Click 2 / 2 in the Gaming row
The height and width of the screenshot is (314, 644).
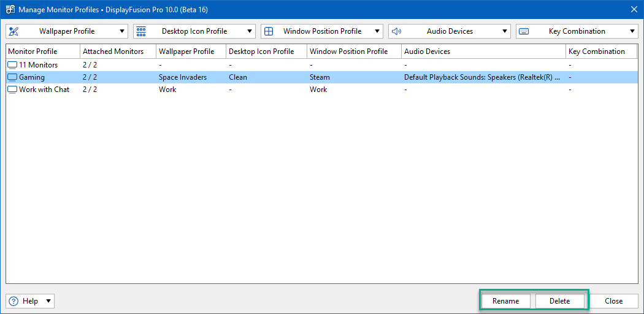[90, 77]
